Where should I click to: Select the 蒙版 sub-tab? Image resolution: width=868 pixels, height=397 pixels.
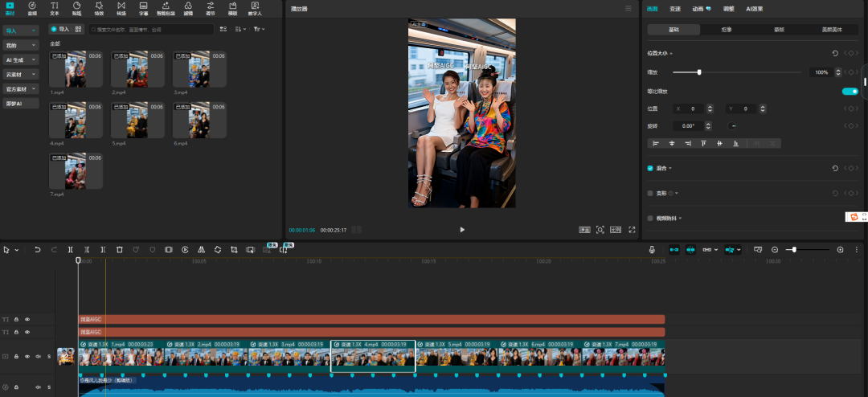click(779, 30)
